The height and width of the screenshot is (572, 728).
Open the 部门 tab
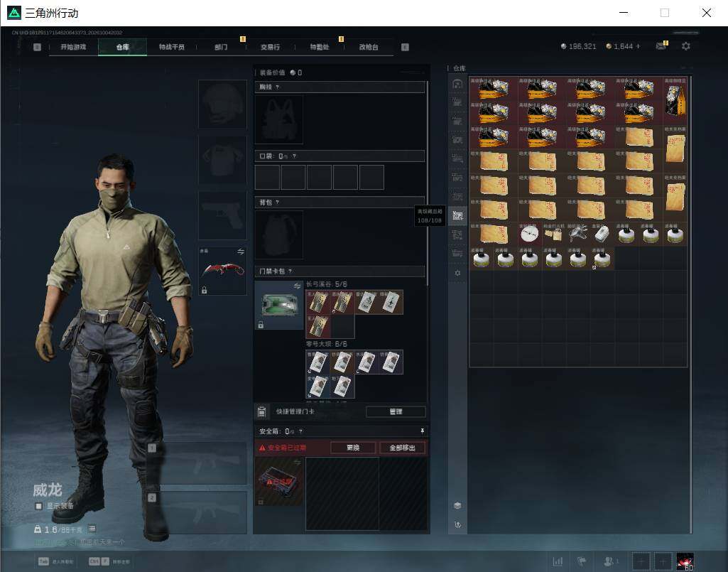click(221, 47)
